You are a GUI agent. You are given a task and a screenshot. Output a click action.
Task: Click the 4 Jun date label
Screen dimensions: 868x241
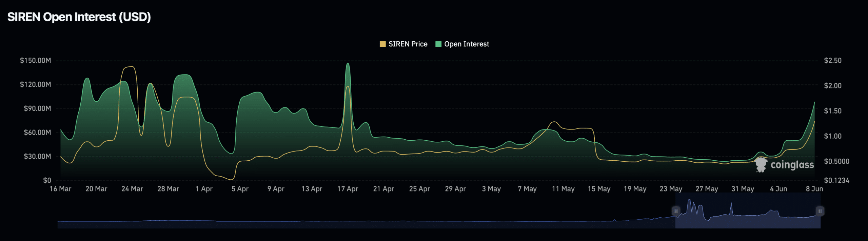778,189
